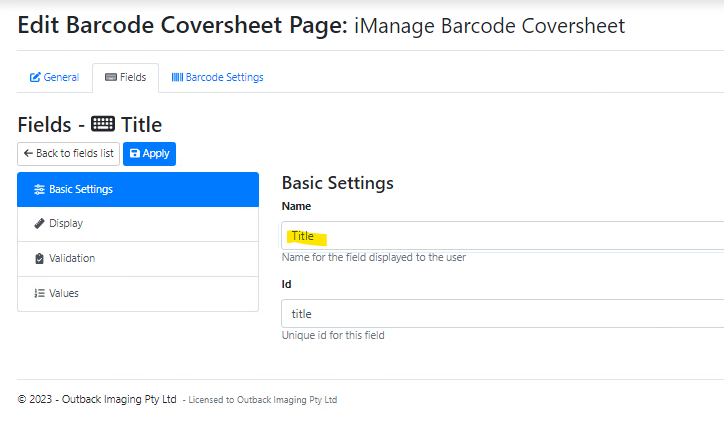Click the left arrow icon on Back button

click(28, 154)
